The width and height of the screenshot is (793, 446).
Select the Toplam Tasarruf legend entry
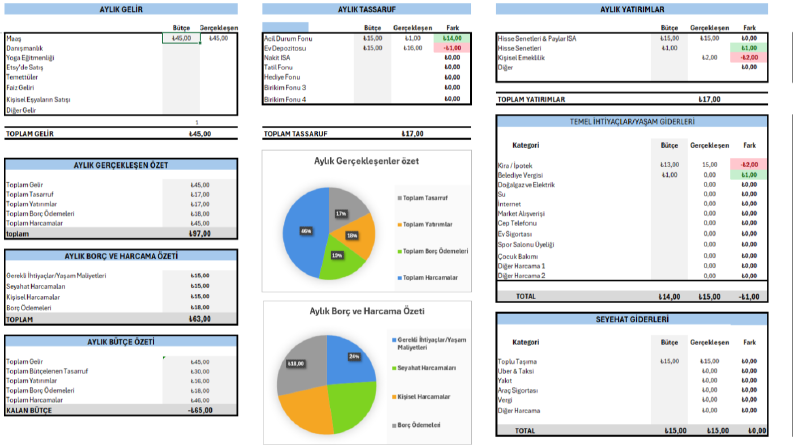pos(423,198)
